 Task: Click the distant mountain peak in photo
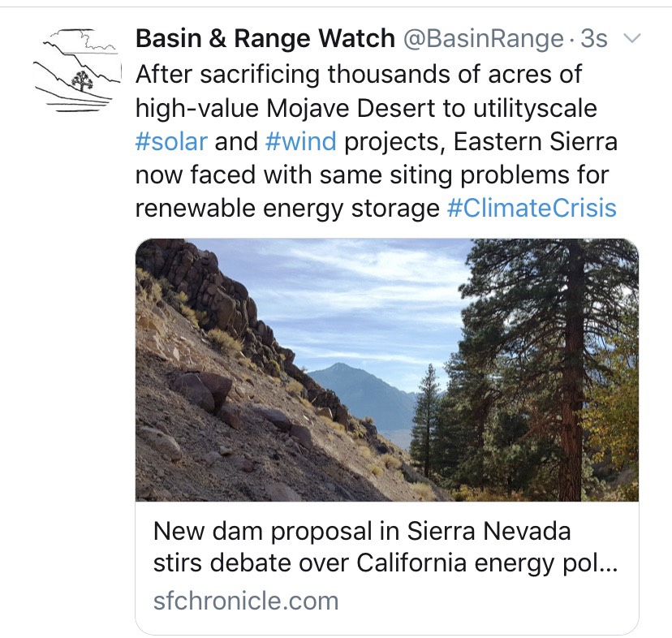[x=341, y=368]
